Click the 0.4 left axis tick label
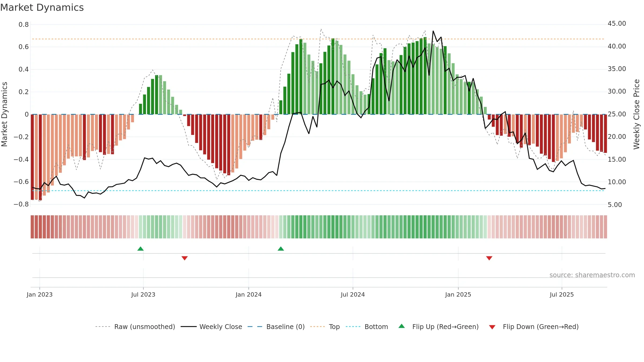Viewport: 644px width, 362px height. click(x=24, y=69)
